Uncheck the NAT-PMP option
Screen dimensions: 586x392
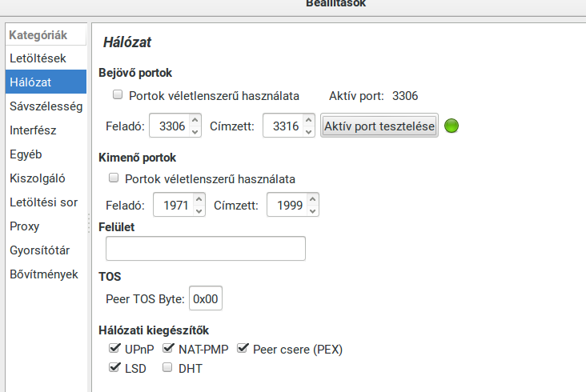click(x=169, y=349)
